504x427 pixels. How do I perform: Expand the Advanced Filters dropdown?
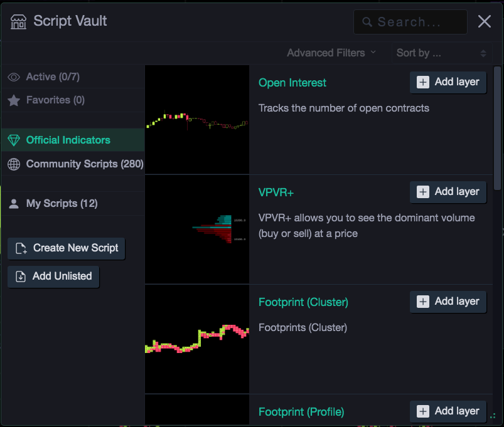coord(331,53)
